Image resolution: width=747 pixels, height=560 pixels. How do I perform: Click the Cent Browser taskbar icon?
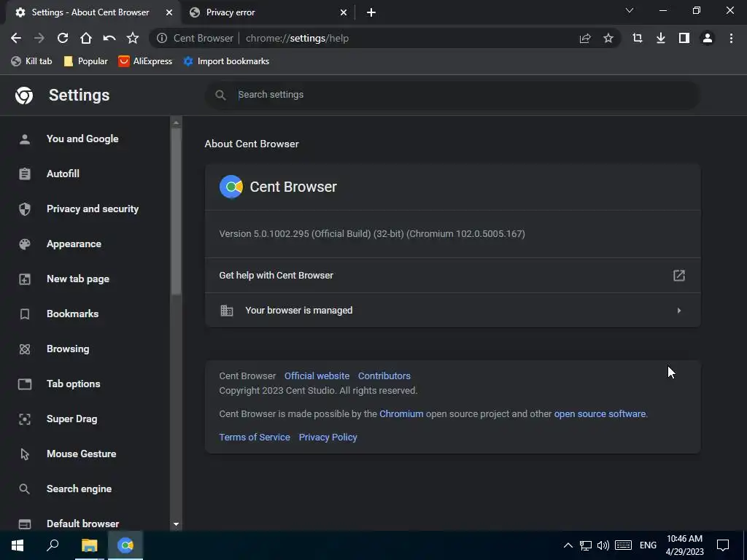(125, 545)
